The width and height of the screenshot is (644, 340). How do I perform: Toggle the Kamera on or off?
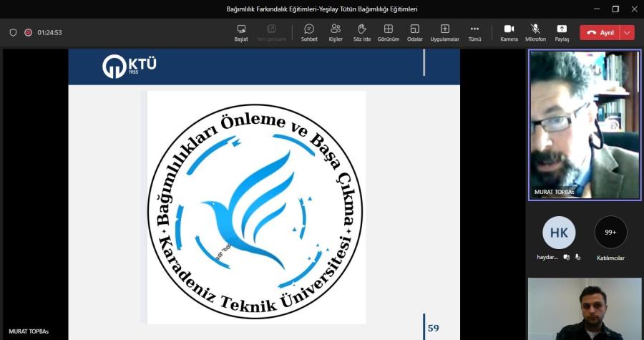[509, 33]
